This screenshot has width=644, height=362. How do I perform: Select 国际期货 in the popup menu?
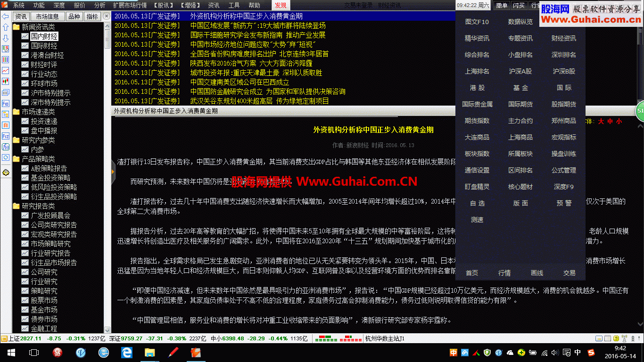(520, 104)
